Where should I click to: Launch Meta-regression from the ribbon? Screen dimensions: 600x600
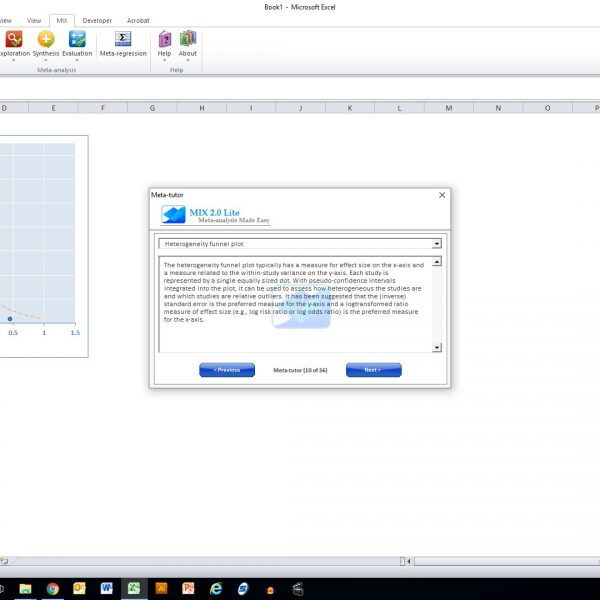(x=123, y=44)
